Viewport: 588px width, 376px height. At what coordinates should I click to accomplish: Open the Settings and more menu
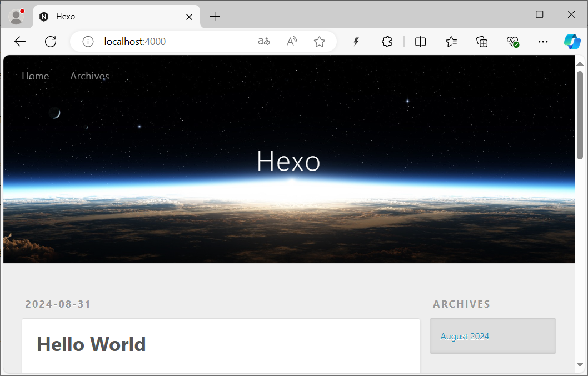click(543, 42)
